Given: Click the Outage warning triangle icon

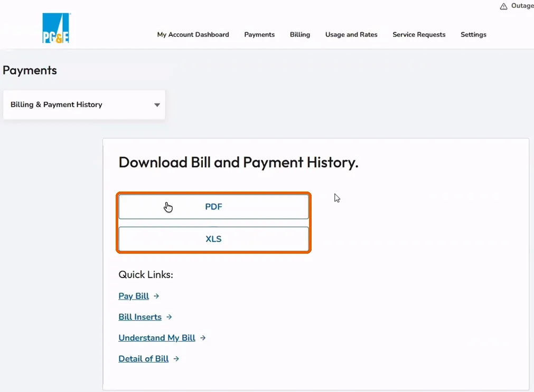Looking at the screenshot, I should click(503, 6).
